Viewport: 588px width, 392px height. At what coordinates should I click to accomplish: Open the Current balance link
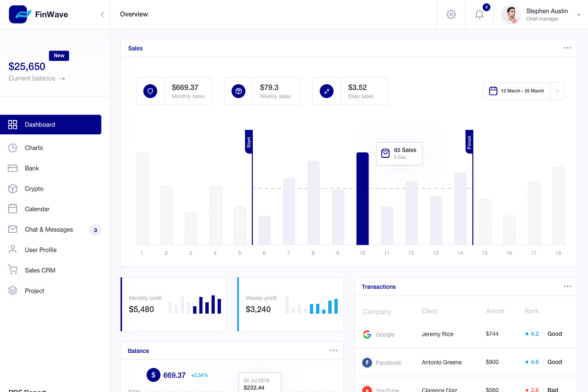pos(37,78)
